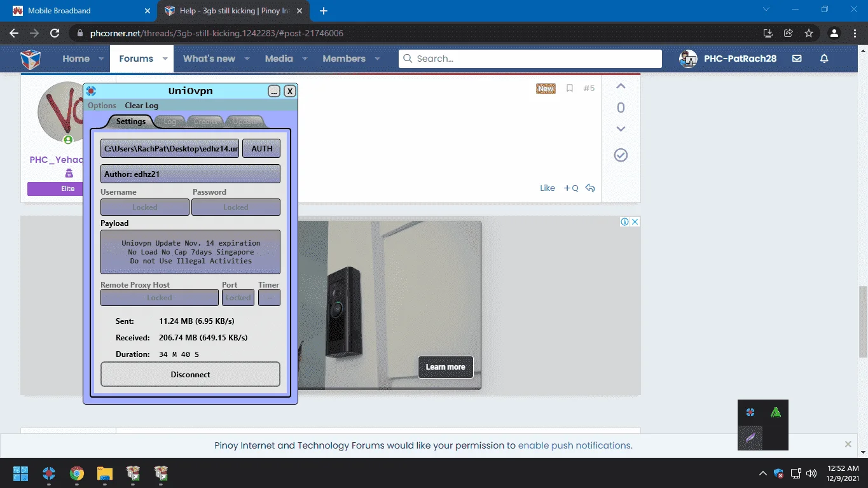
Task: Expand the What's new dropdown arrow
Action: tap(247, 59)
